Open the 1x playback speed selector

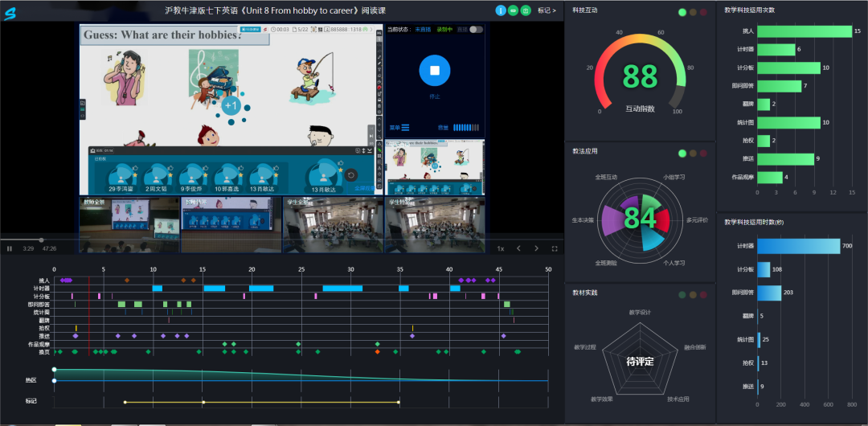tap(501, 248)
